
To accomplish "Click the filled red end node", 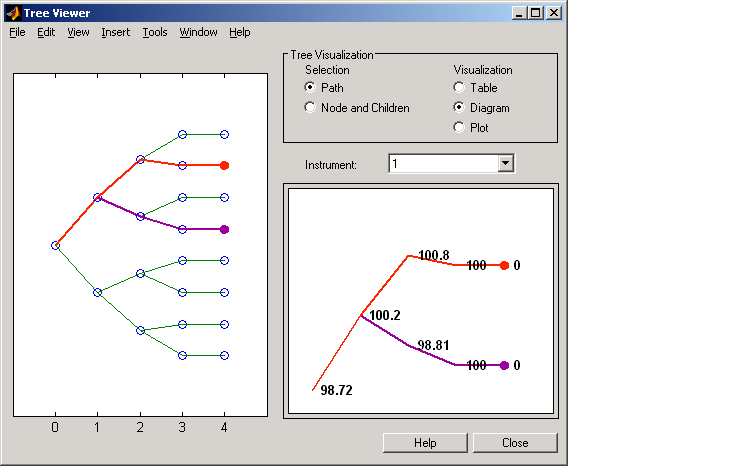I will coord(225,166).
